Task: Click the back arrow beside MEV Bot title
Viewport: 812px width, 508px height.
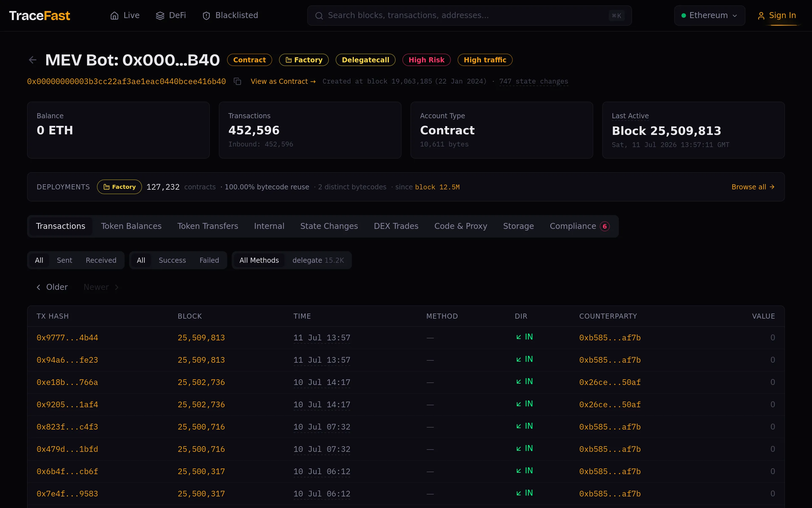Action: 32,60
